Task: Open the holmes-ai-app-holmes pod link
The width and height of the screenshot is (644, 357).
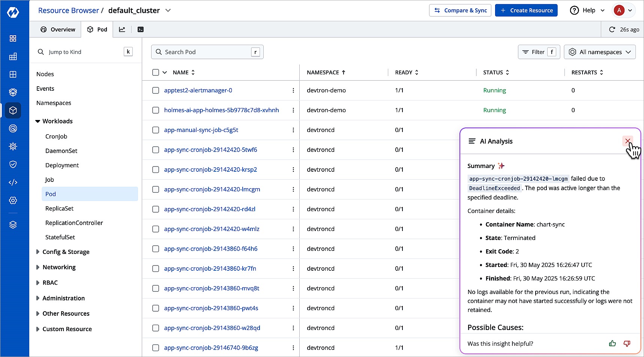Action: [221, 110]
